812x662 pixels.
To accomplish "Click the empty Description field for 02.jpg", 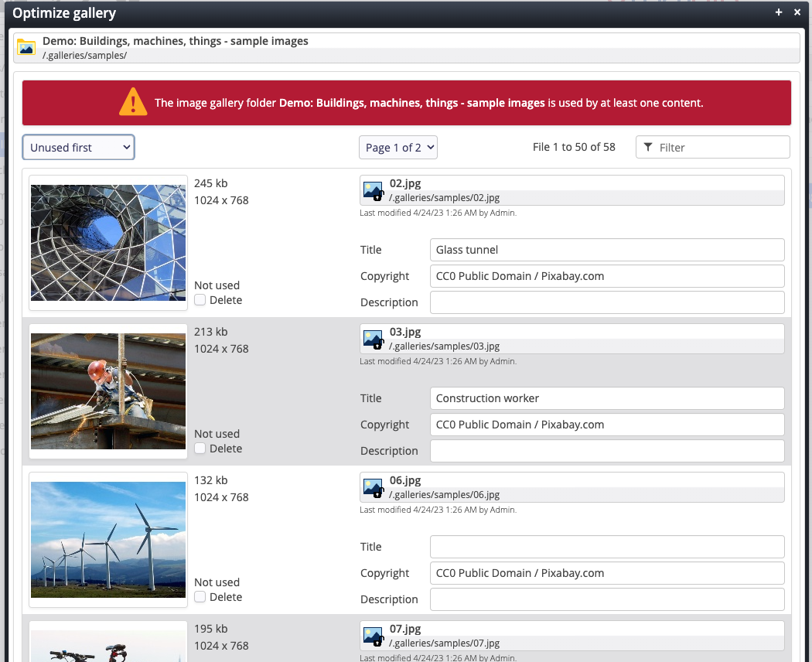I will coord(607,302).
